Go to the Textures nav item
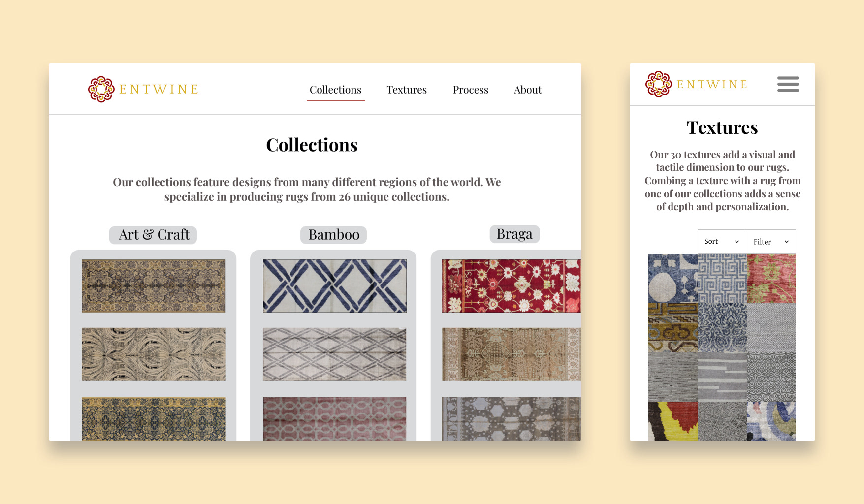The width and height of the screenshot is (864, 504). click(407, 90)
